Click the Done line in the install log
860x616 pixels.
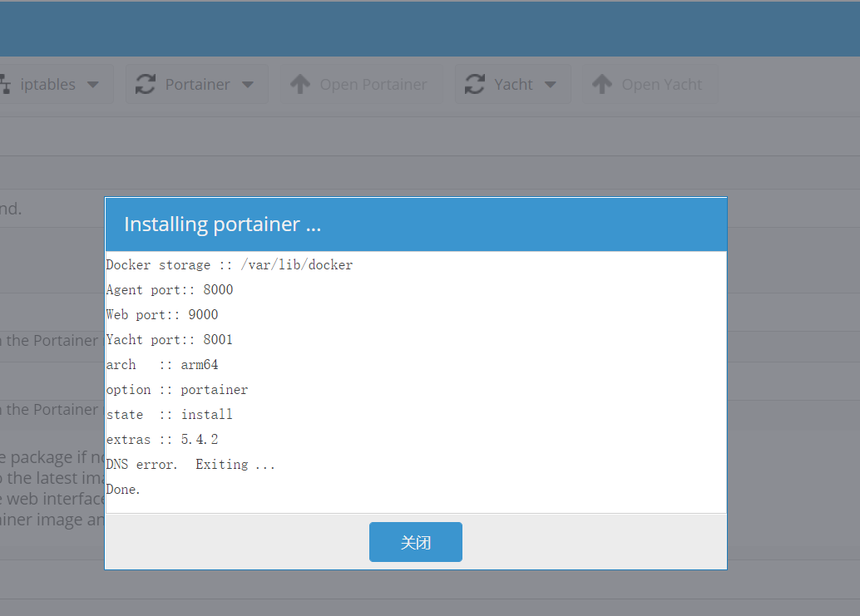(122, 489)
